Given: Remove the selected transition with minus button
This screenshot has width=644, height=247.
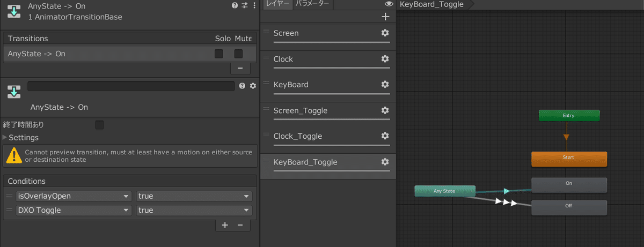Looking at the screenshot, I should pyautogui.click(x=240, y=68).
